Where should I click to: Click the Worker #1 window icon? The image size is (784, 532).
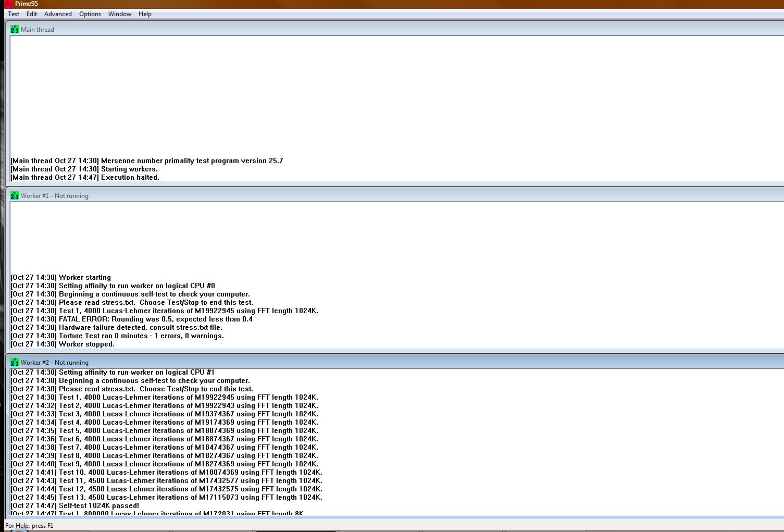click(x=15, y=196)
